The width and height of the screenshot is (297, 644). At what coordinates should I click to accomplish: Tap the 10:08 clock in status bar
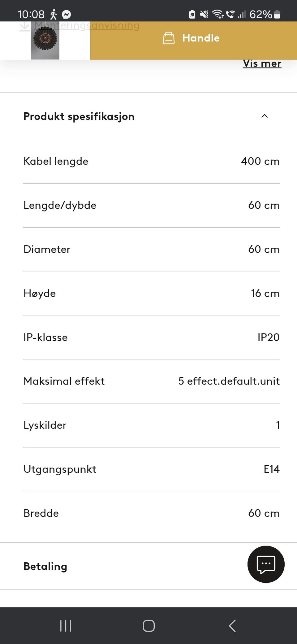point(31,14)
